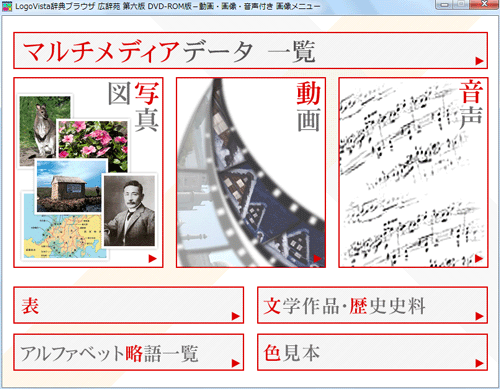Open the 音声 sheet music panel
Viewport: 500px width, 389px height.
[413, 173]
